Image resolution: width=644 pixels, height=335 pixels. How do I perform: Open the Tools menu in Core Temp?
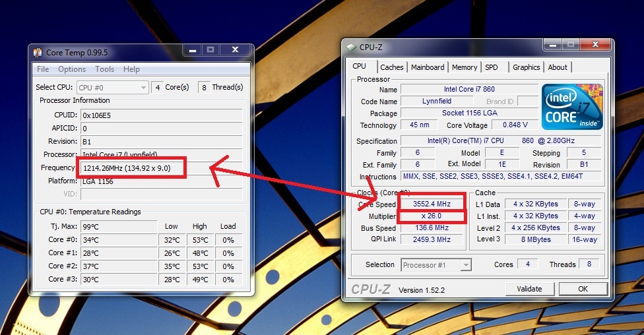pyautogui.click(x=105, y=69)
